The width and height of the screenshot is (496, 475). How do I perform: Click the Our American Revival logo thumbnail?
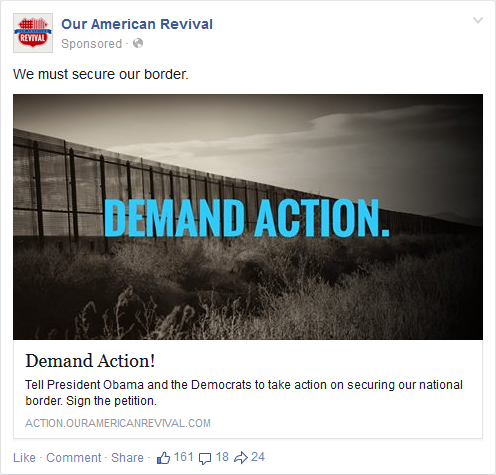33,33
